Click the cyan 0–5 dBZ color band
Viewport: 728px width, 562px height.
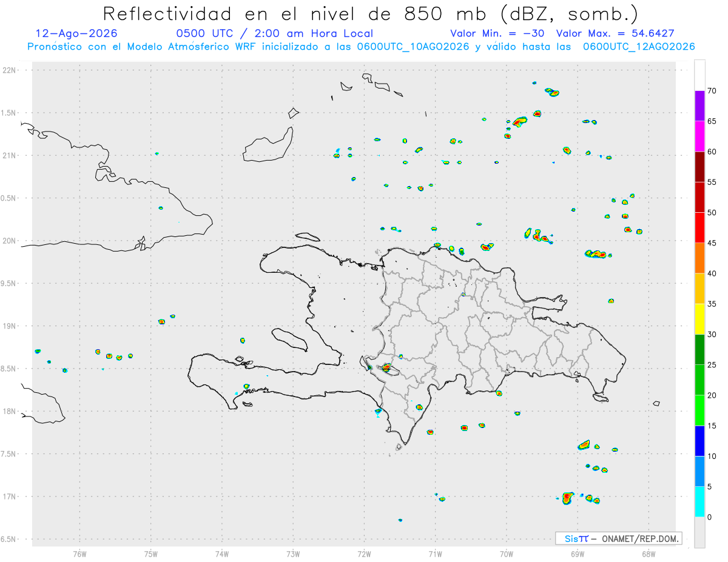(699, 502)
